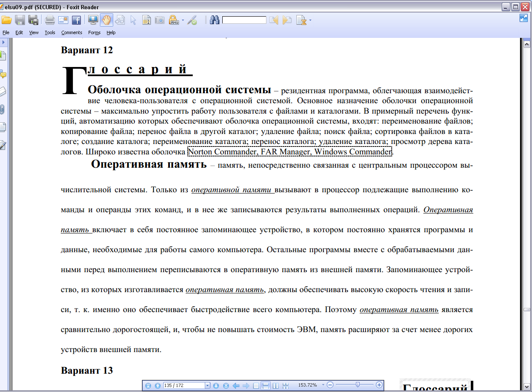Go to previous page arrow
Viewport: 532px width, 392px height.
[157, 386]
